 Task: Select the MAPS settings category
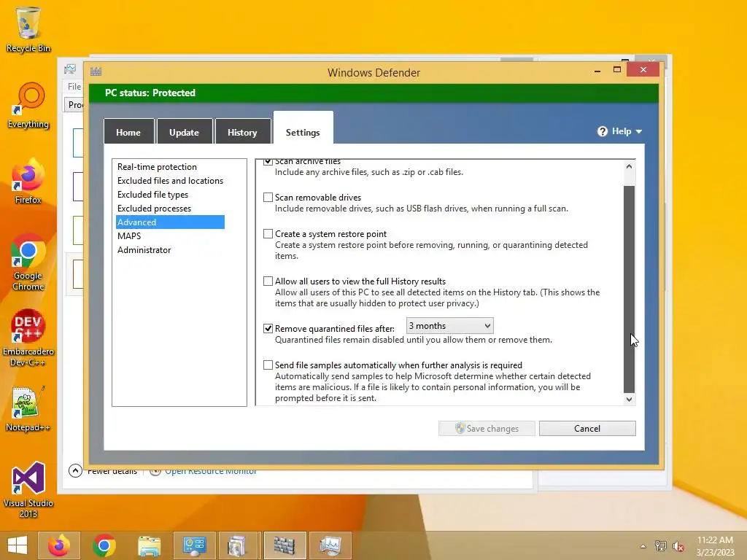[129, 236]
